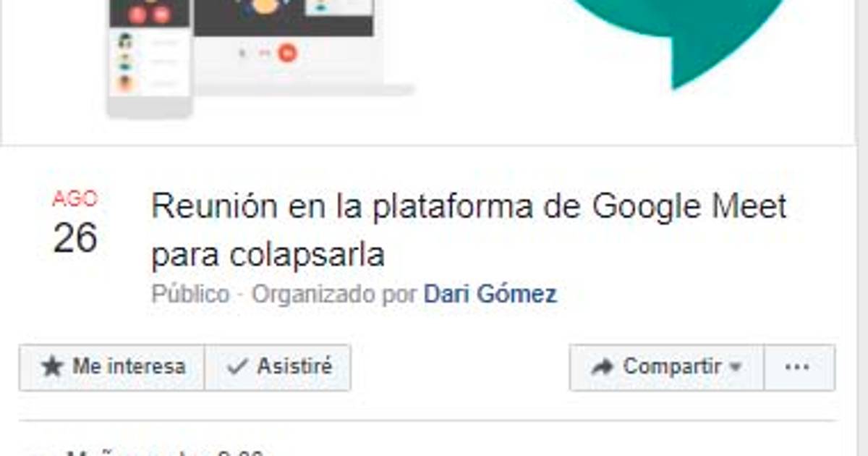Screen dimensions: 868x456
Task: Click the Público privacy label
Action: [191, 294]
